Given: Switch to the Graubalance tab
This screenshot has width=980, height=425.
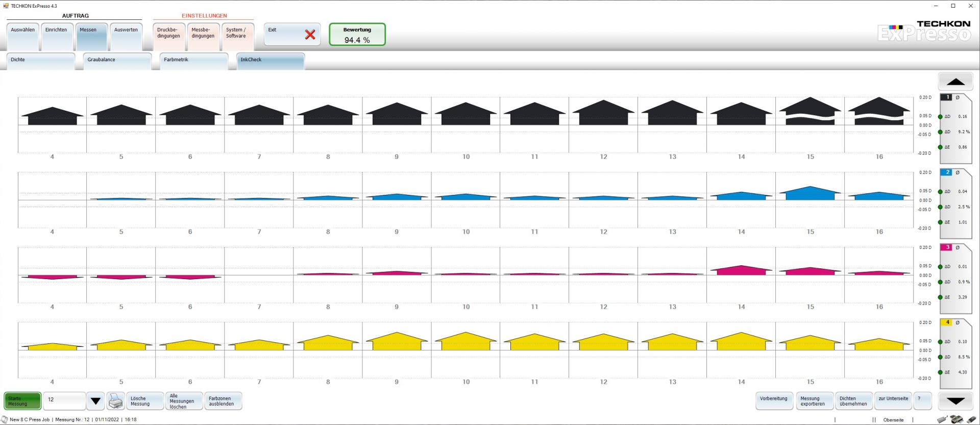Looking at the screenshot, I should pyautogui.click(x=117, y=60).
